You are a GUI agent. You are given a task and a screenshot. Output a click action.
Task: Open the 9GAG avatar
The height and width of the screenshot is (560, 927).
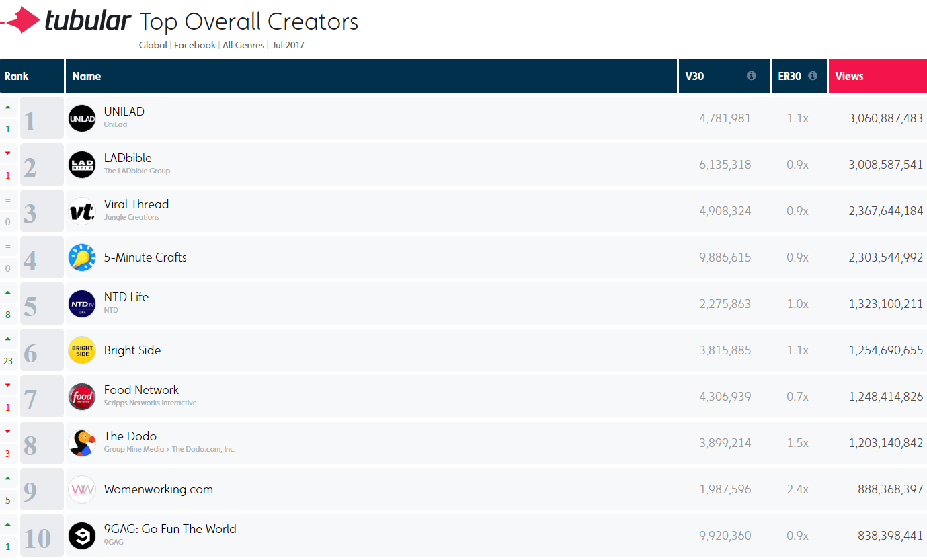click(82, 536)
